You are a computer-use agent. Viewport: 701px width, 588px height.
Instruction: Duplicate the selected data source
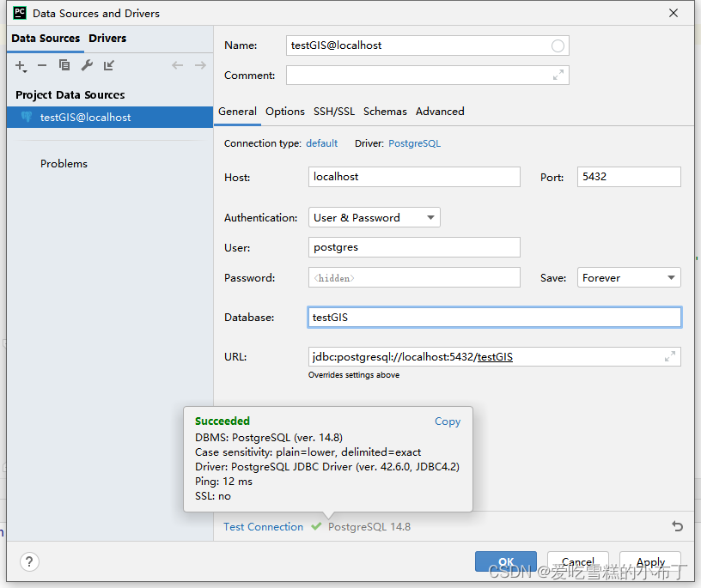coord(64,66)
